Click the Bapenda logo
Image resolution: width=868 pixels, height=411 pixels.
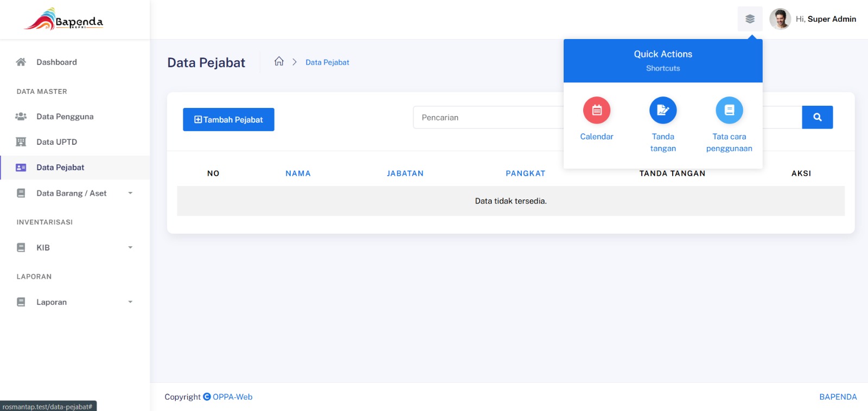click(64, 20)
